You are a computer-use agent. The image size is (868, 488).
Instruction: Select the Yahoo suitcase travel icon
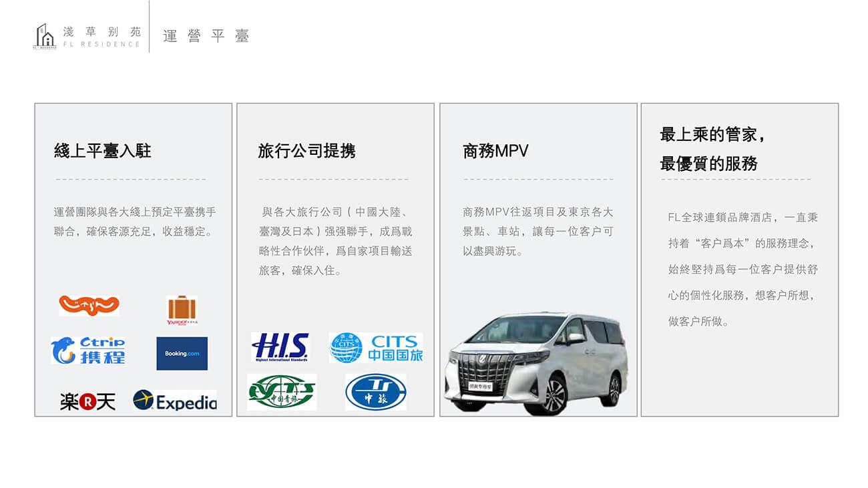tap(182, 310)
